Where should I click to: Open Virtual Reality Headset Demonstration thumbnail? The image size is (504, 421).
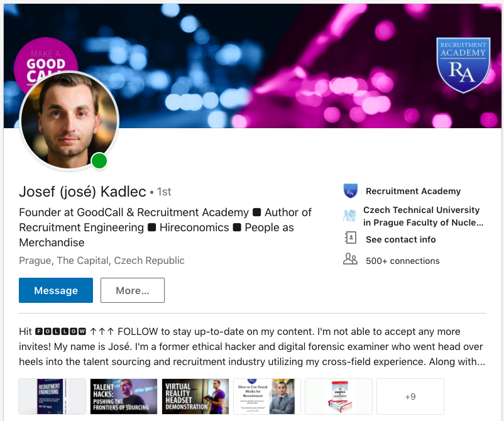click(195, 396)
